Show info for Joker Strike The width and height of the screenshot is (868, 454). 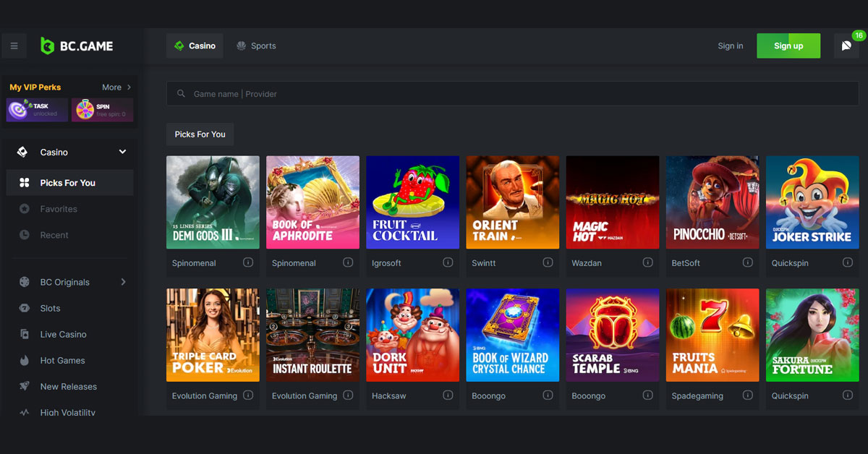(847, 262)
